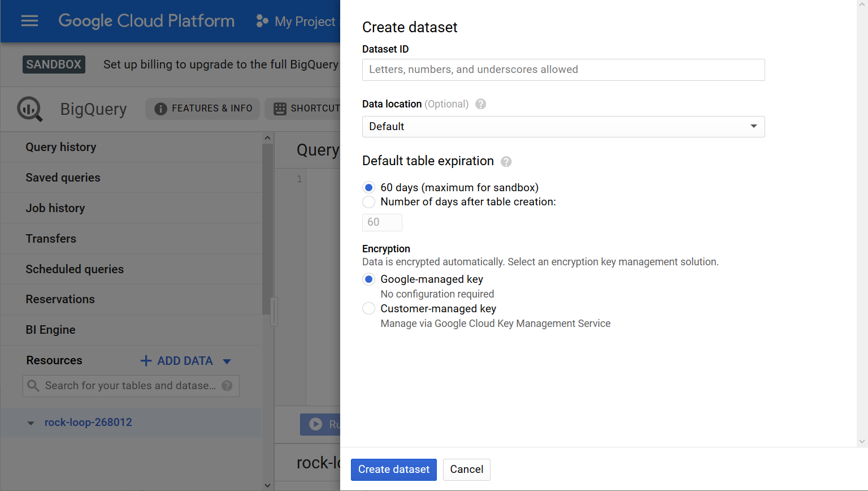The height and width of the screenshot is (491, 868).
Task: Click the BigQuery magnifier logo
Action: [x=29, y=109]
